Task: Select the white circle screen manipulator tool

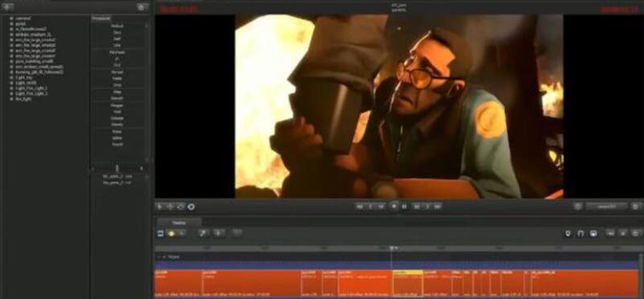Action: pos(191,207)
